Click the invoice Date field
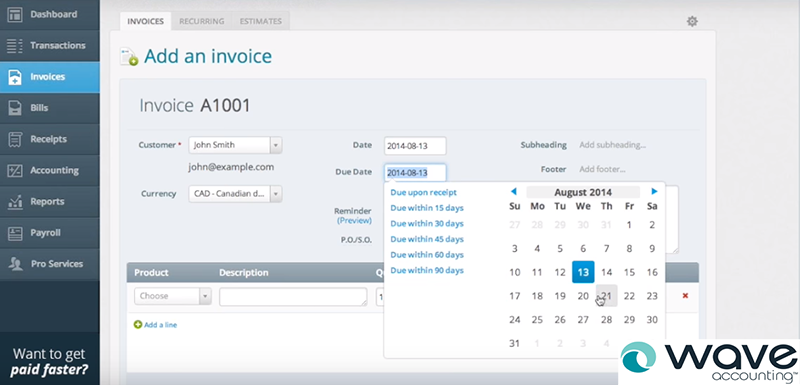800x385 pixels. pyautogui.click(x=415, y=146)
